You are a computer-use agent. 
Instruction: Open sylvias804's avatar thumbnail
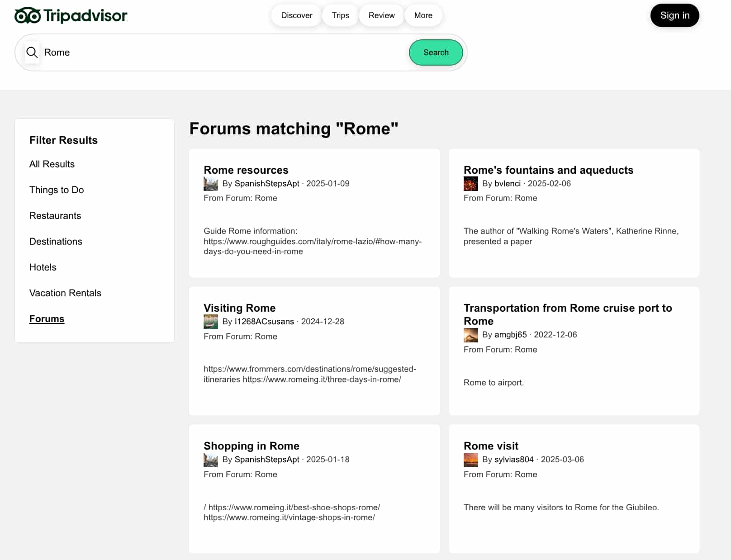pyautogui.click(x=471, y=460)
